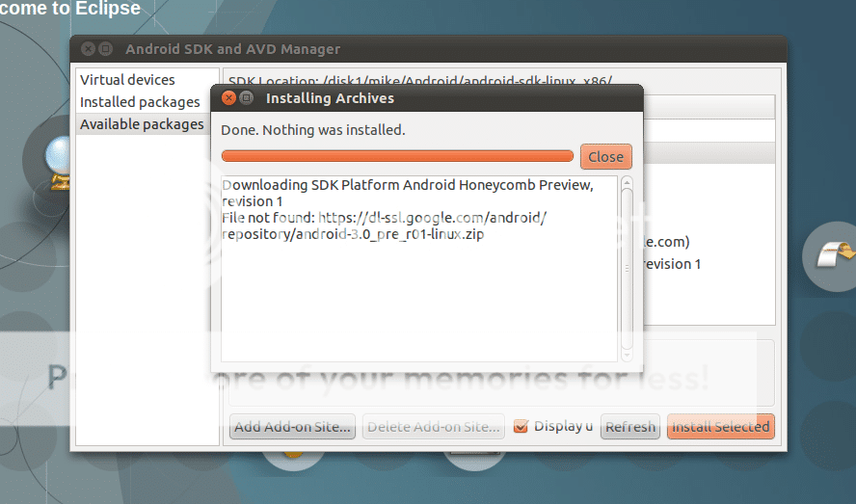Click the maximize icon of Installing Archives dialog
856x504 pixels.
click(247, 97)
